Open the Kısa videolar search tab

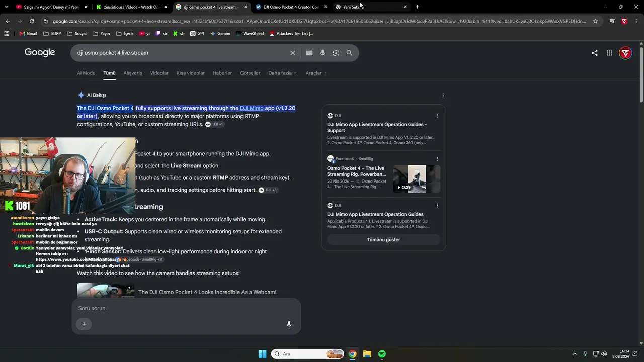[191, 73]
